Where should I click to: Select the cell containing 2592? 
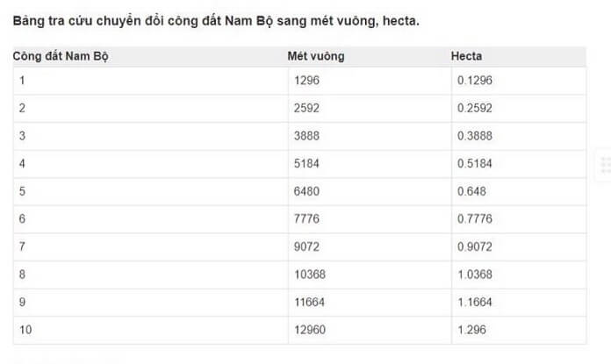click(370, 108)
